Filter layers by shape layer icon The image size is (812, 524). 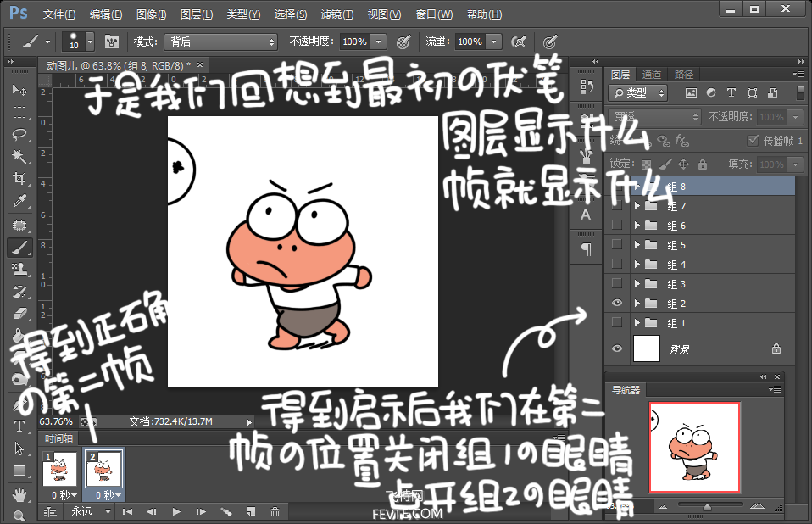[x=752, y=92]
